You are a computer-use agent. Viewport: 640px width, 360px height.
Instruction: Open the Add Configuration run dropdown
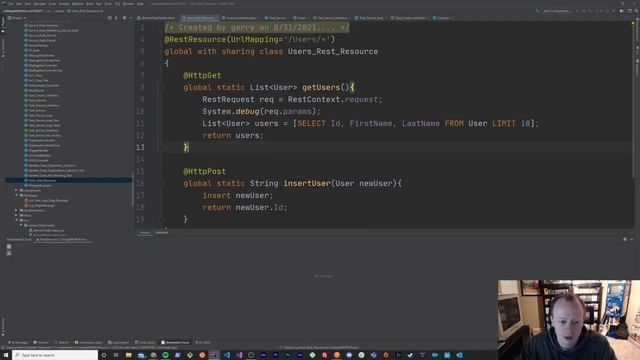(x=557, y=11)
